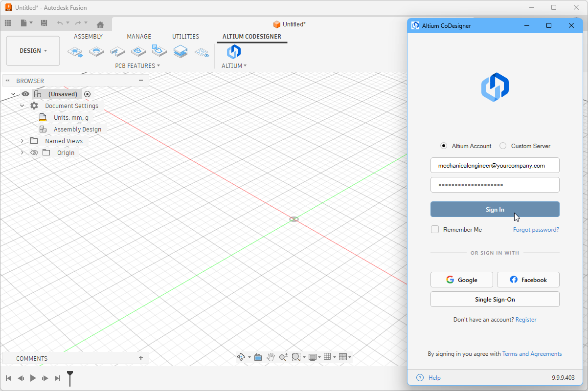Viewport: 588px width, 391px height.
Task: Select the Custom Server radio option
Action: [503, 146]
